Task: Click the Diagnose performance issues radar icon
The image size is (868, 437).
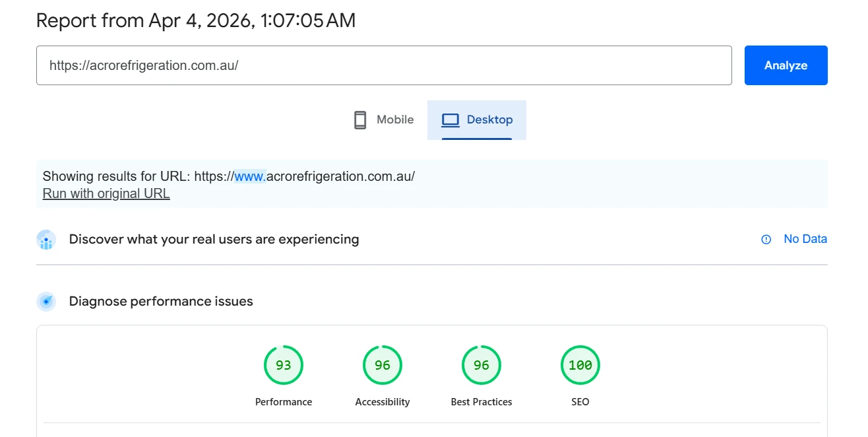Action: (46, 302)
